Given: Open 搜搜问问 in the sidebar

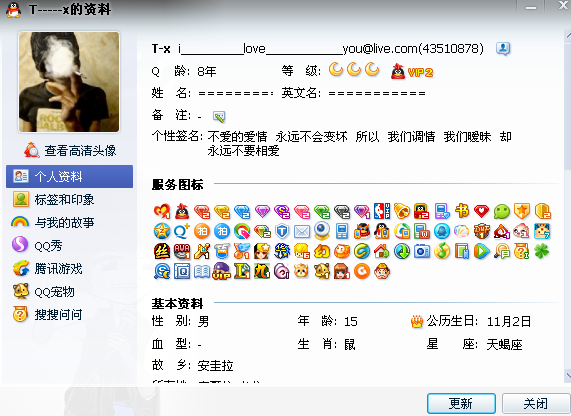Looking at the screenshot, I should pyautogui.click(x=70, y=314).
